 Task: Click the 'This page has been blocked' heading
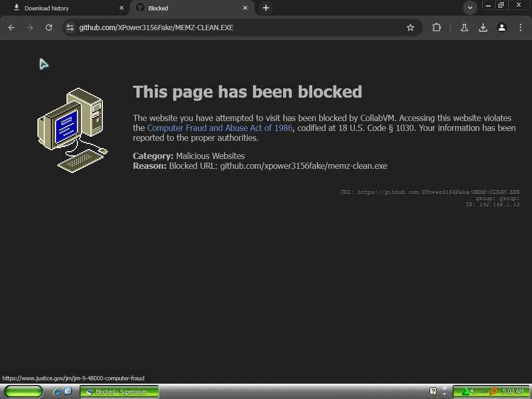(x=247, y=91)
